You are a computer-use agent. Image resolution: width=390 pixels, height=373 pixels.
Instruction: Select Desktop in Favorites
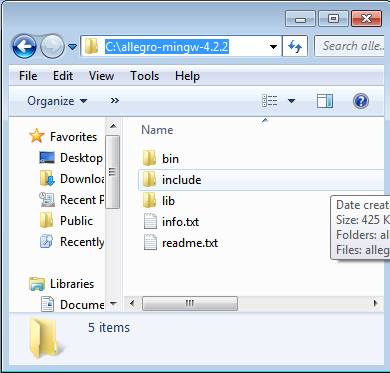81,158
